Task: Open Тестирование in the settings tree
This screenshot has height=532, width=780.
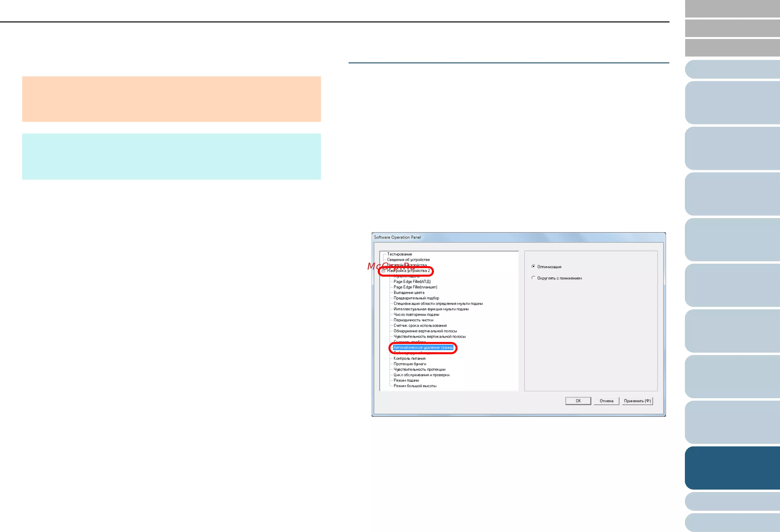Action: pyautogui.click(x=400, y=254)
